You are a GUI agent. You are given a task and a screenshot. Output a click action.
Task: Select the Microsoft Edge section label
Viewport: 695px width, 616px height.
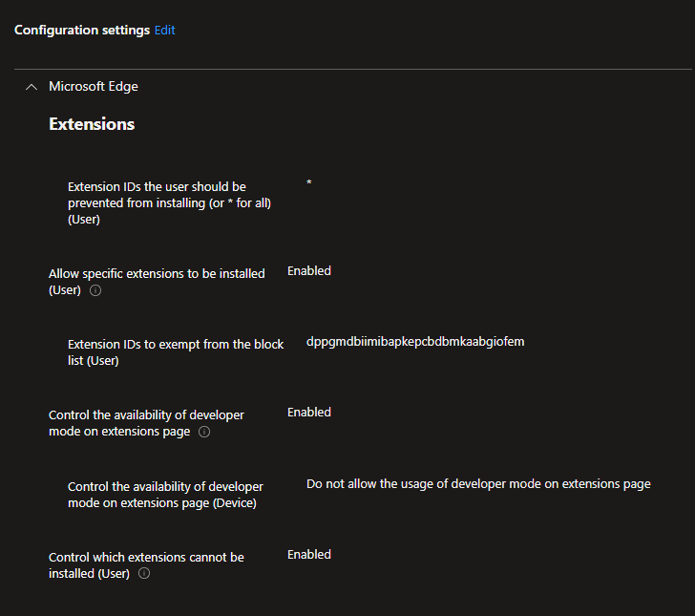tap(94, 86)
